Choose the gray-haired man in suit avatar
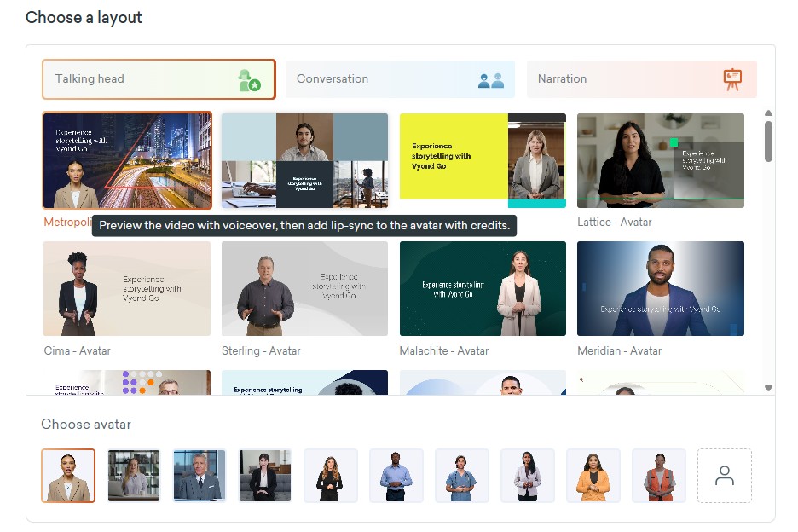Viewport: 798px width, 532px height. click(199, 476)
